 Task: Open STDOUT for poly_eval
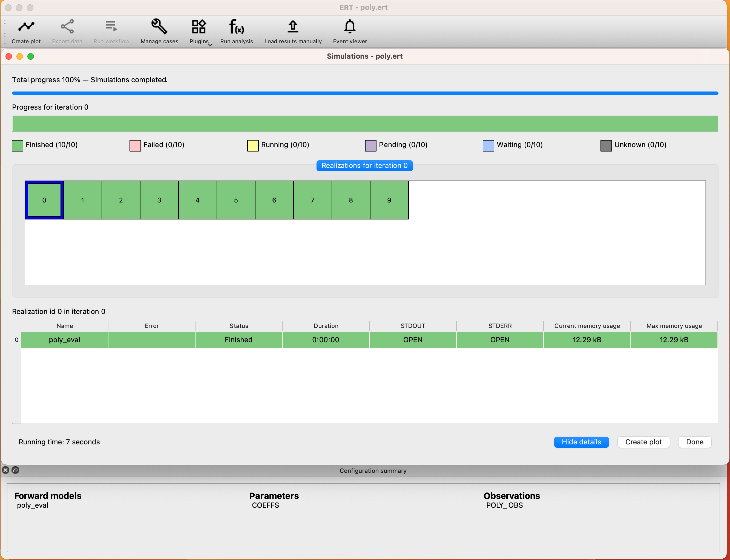[412, 340]
